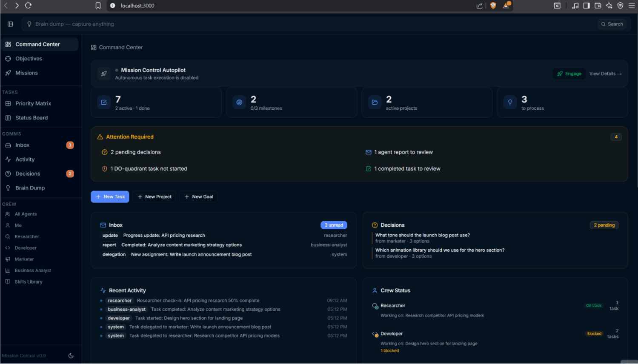Toggle the sidebar collapse icon
The image size is (638, 364).
[10, 24]
